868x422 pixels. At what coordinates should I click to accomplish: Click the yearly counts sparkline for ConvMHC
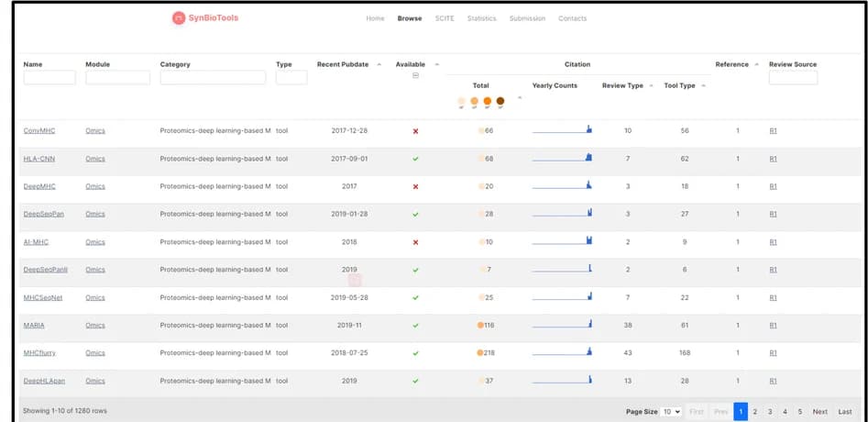pos(562,129)
